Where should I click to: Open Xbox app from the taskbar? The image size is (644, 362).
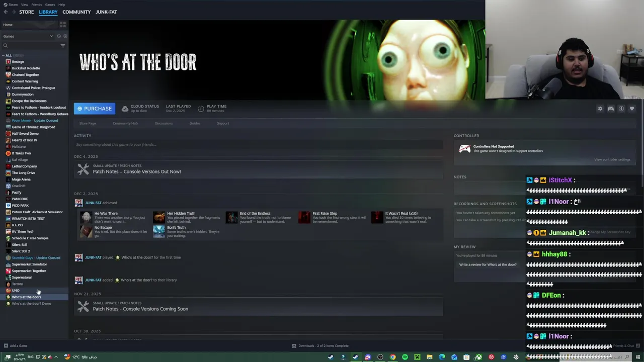pyautogui.click(x=478, y=357)
